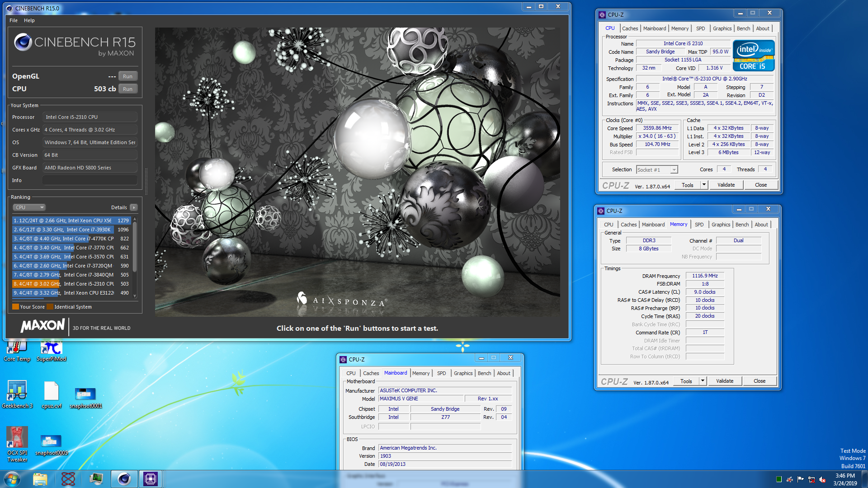This screenshot has height=488, width=868.
Task: Switch to SPD tab in top CPU-Z window
Action: click(x=700, y=28)
